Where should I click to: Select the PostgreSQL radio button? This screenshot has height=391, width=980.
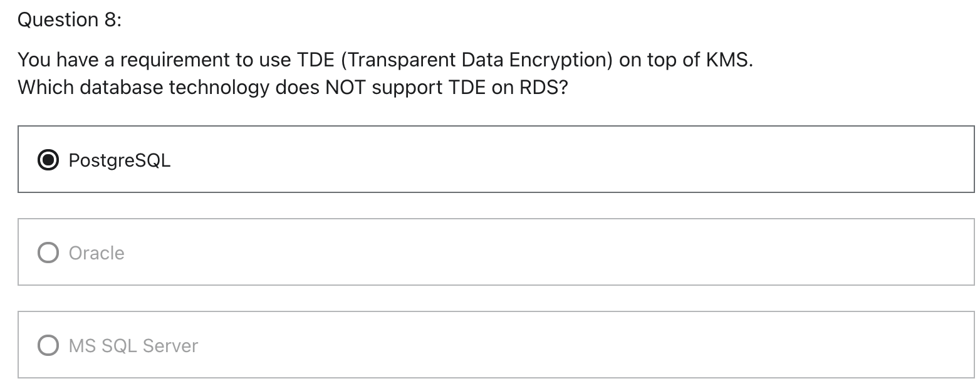point(48,160)
